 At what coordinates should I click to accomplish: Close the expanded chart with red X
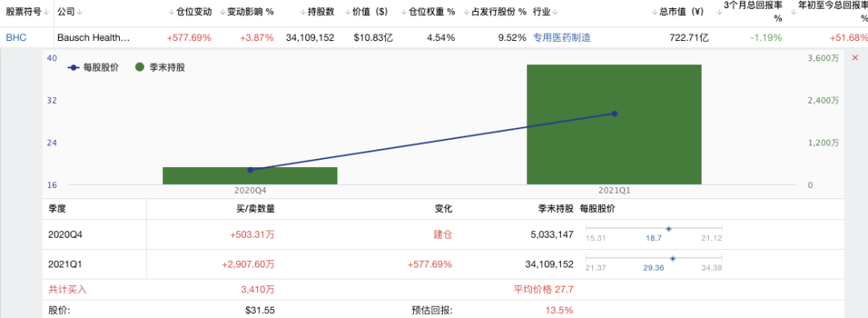[x=854, y=58]
